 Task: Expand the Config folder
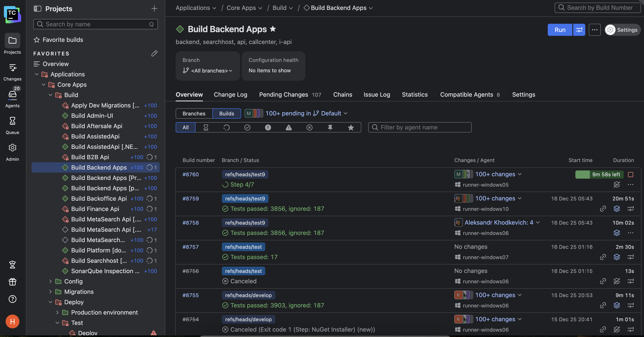coord(50,281)
